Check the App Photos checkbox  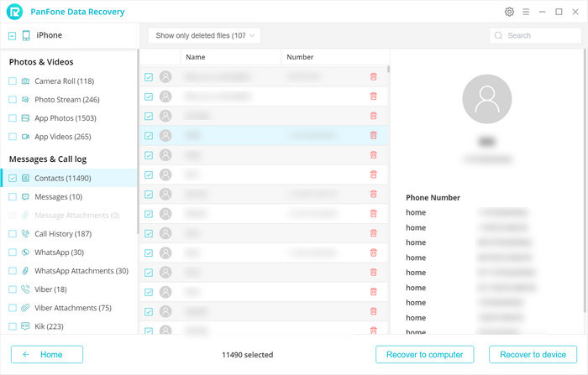(13, 118)
